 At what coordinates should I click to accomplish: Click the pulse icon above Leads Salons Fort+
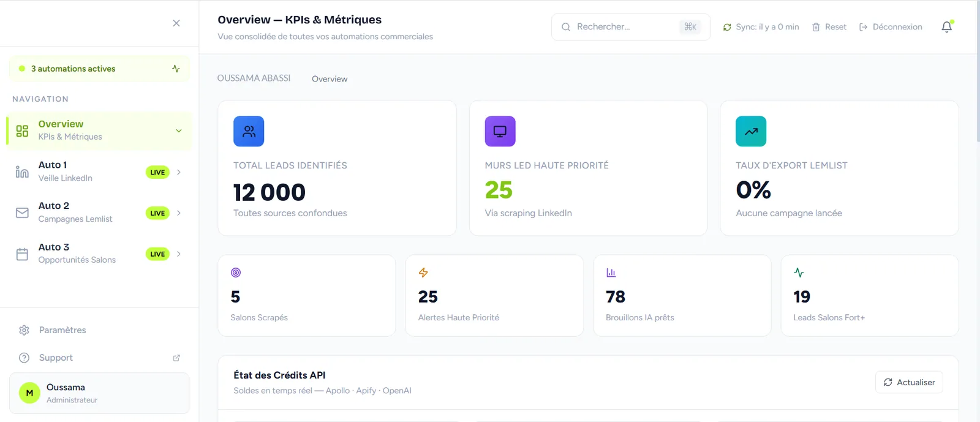(x=799, y=273)
